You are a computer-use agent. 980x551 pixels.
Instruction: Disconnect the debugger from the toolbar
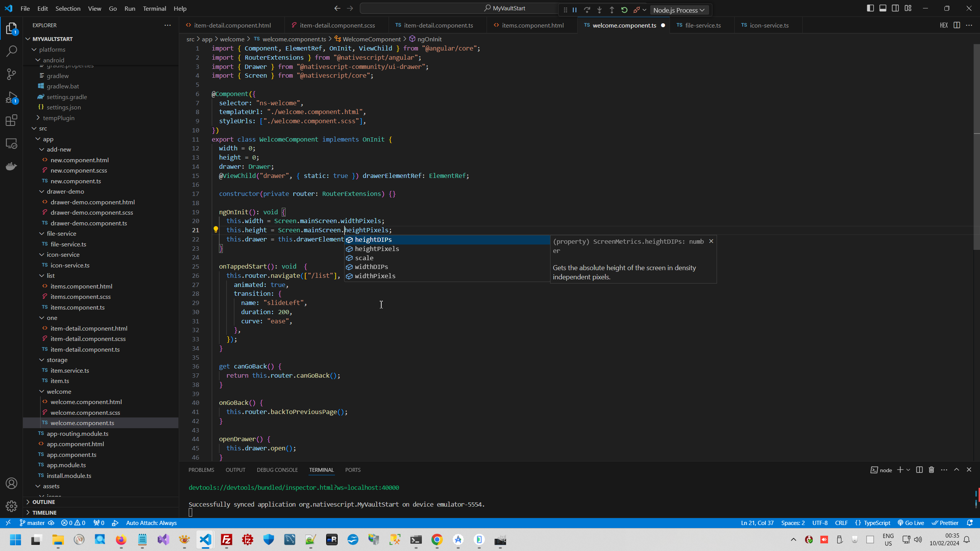click(x=637, y=10)
